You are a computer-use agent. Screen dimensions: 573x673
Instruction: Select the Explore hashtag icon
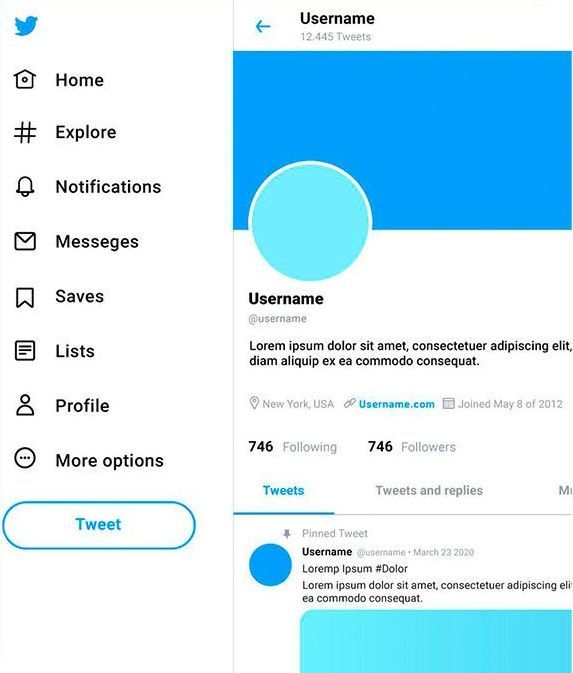(25, 132)
